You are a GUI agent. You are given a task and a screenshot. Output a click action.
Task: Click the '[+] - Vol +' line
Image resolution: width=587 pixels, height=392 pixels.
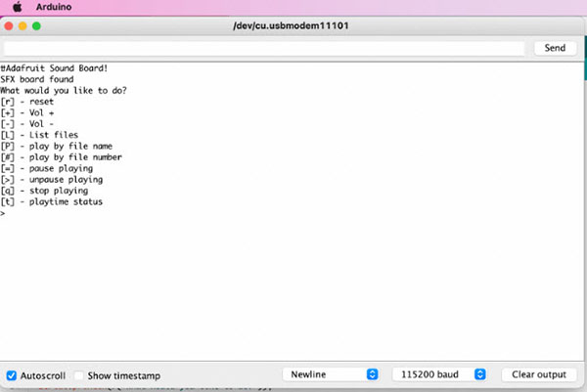click(x=27, y=112)
